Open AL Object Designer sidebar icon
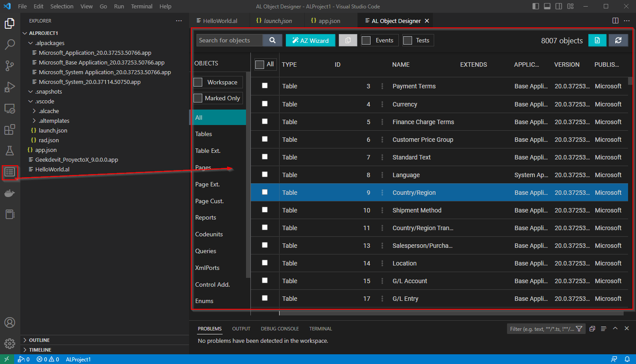This screenshot has height=364, width=636. 10,172
